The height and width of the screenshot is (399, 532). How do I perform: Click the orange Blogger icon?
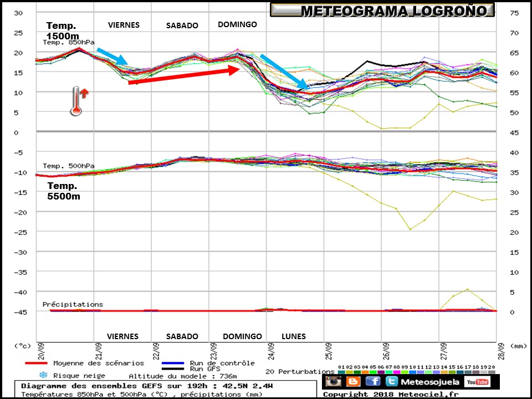353,381
